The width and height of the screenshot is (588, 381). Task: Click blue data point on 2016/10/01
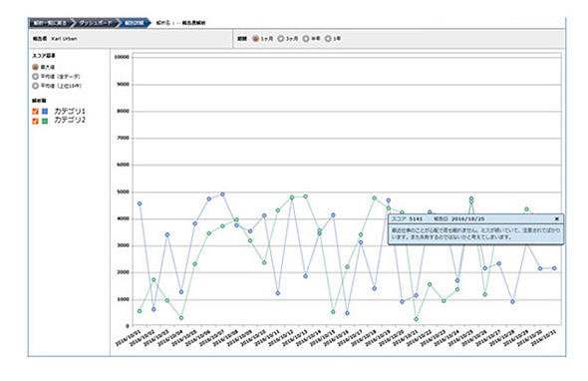coord(140,203)
